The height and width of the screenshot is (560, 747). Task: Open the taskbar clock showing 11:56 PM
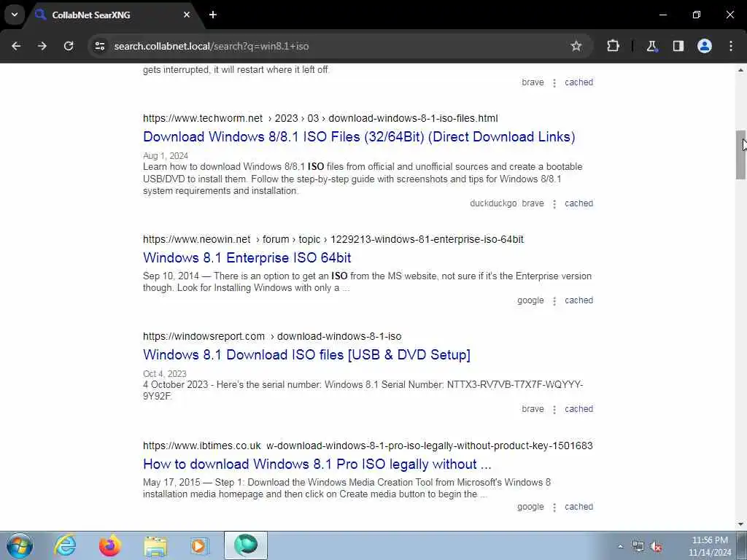coord(709,546)
